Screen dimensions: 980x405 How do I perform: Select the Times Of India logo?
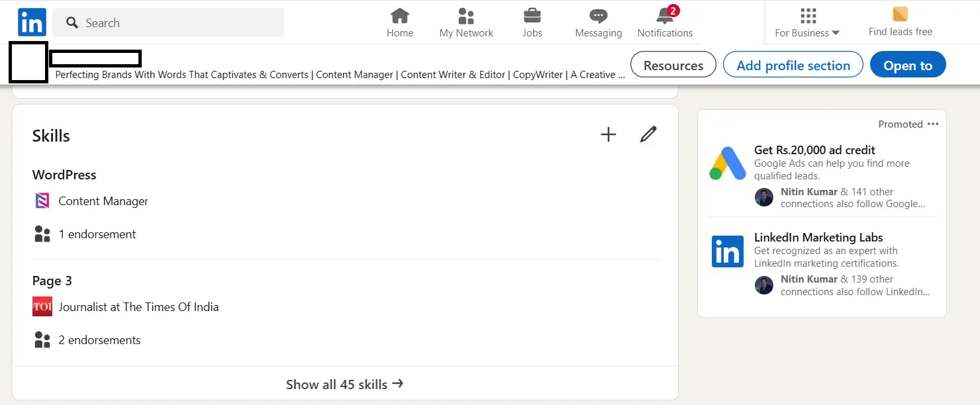click(x=42, y=306)
